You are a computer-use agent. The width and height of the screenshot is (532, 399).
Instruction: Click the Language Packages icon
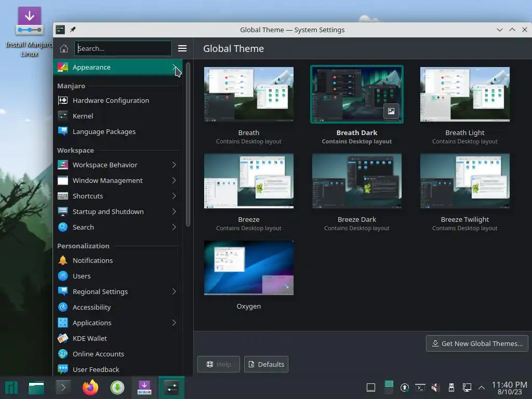click(x=63, y=131)
